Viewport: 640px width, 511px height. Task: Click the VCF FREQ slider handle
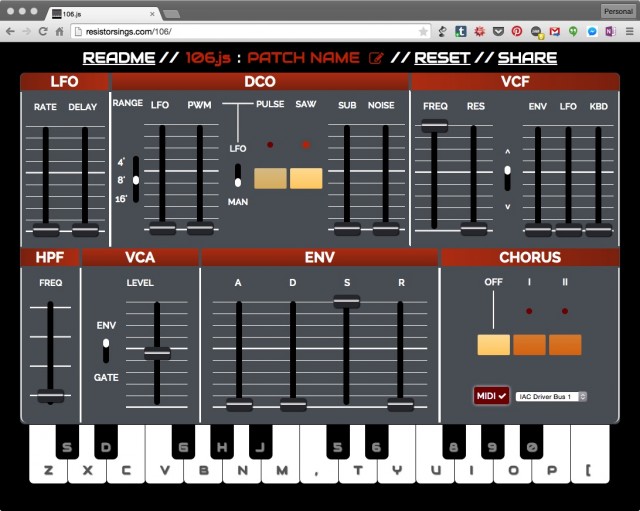point(434,125)
